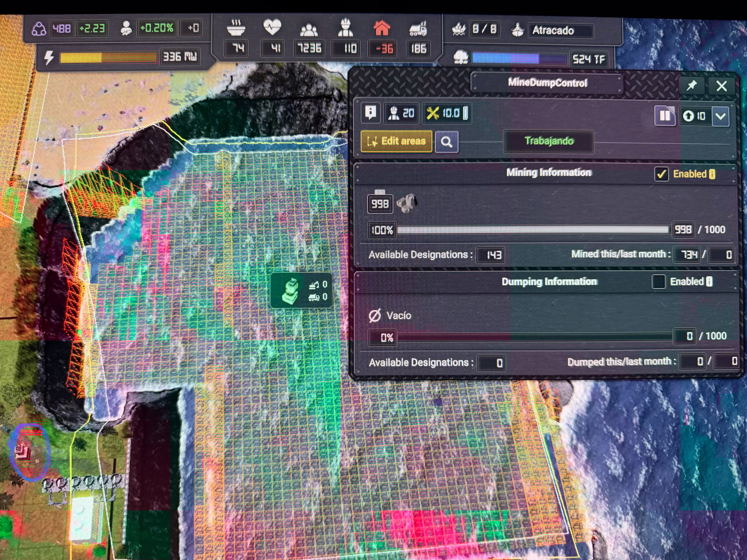
Task: Click the food bowl status icon
Action: [x=236, y=28]
